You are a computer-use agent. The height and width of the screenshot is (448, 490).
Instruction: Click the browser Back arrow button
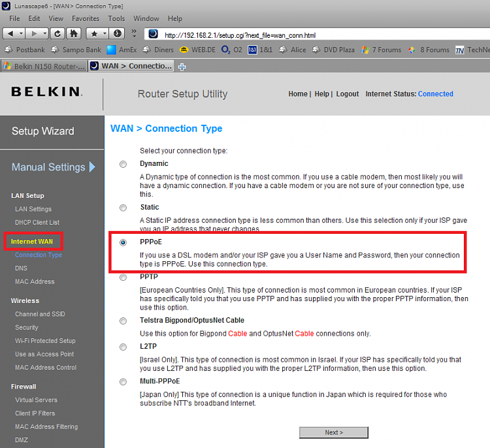[x=10, y=33]
